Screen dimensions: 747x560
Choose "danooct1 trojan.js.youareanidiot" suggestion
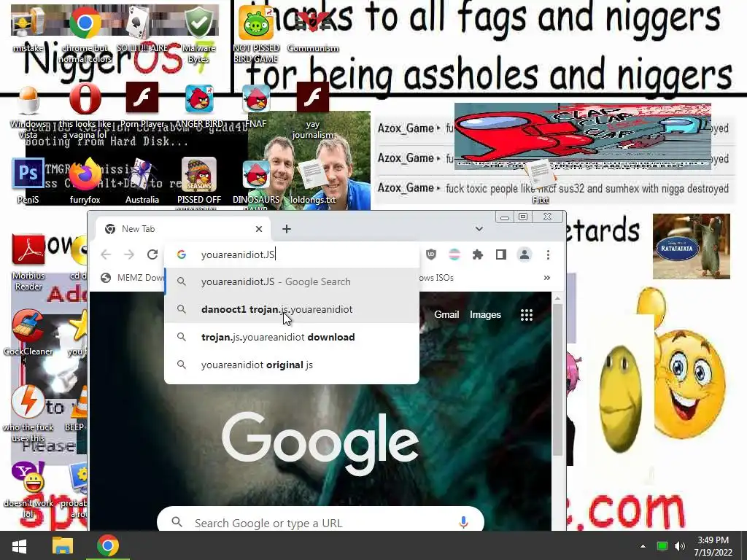292,309
